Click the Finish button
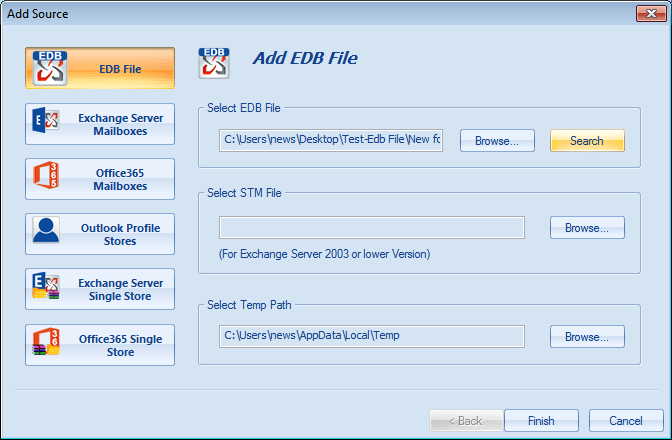The image size is (672, 440). point(541,420)
